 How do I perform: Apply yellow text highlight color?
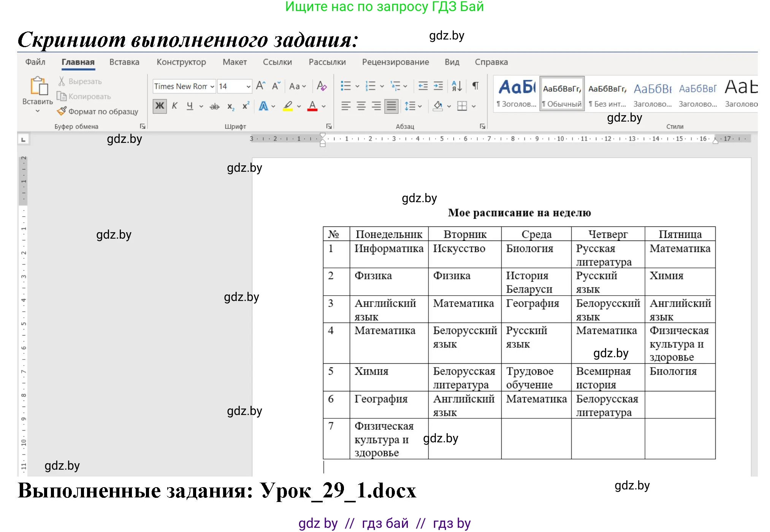pyautogui.click(x=287, y=106)
